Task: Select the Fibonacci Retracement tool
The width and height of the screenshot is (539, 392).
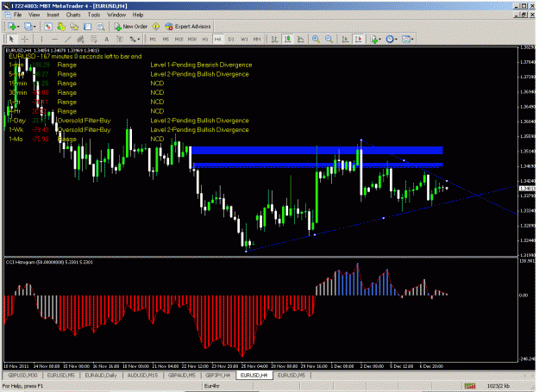Action: [93, 39]
